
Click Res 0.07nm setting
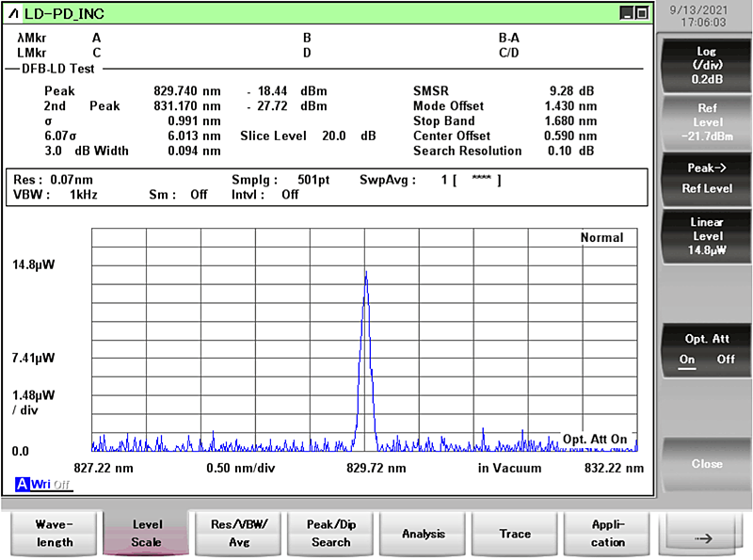(x=54, y=180)
